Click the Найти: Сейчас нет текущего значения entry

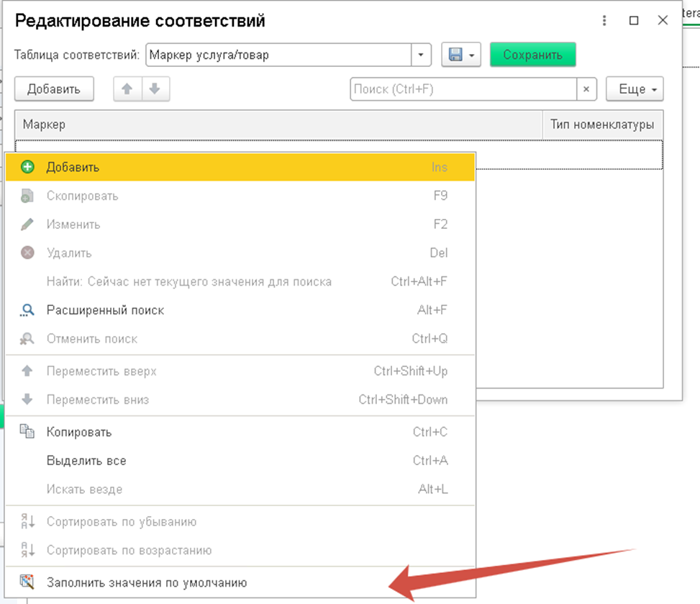click(x=240, y=281)
